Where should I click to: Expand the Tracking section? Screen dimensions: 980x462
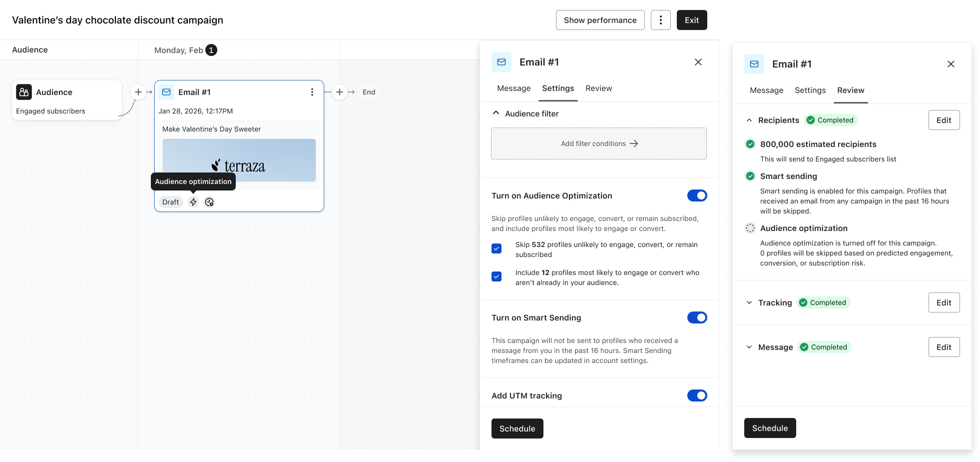[x=749, y=302]
